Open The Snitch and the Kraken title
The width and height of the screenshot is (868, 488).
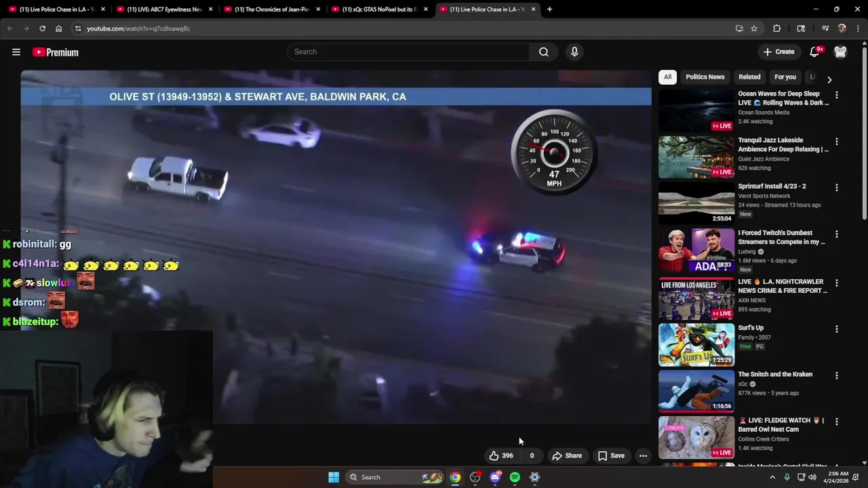click(775, 374)
